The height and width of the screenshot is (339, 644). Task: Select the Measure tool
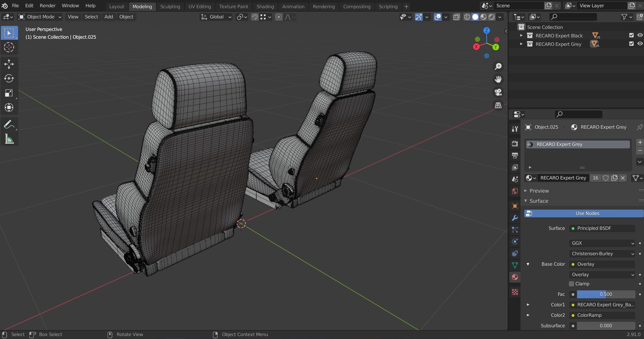(x=9, y=139)
